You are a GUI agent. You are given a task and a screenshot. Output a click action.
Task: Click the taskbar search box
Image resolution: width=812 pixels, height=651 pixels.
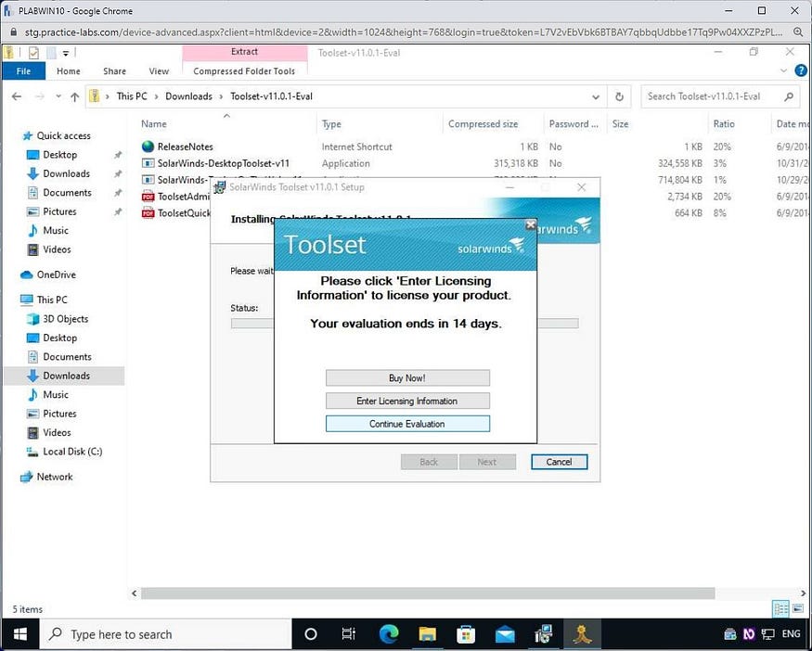pyautogui.click(x=166, y=634)
